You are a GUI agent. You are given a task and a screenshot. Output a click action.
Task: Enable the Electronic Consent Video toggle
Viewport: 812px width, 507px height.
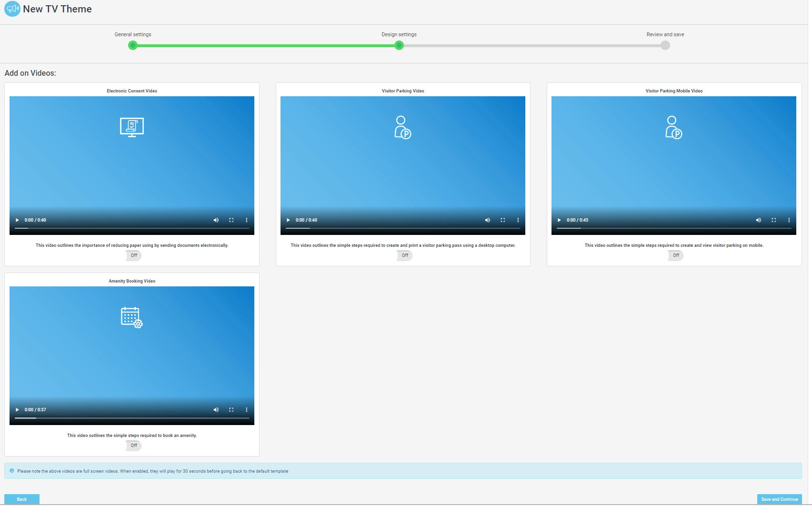133,255
